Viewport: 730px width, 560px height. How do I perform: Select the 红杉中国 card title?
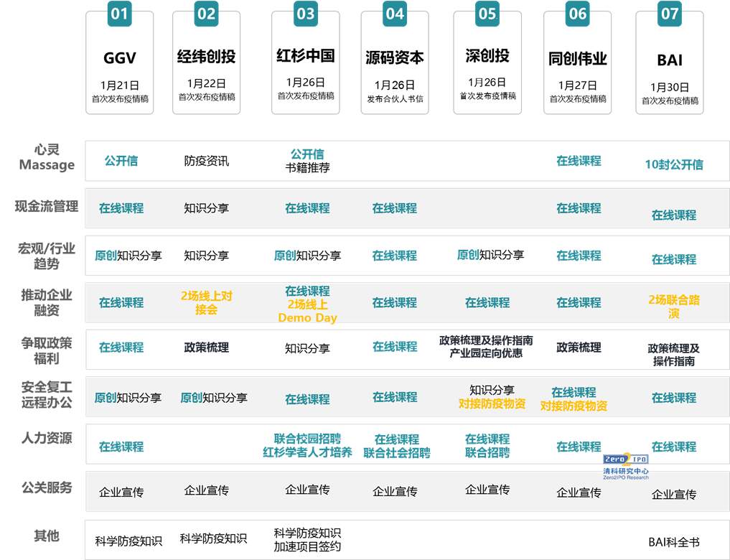pyautogui.click(x=306, y=55)
